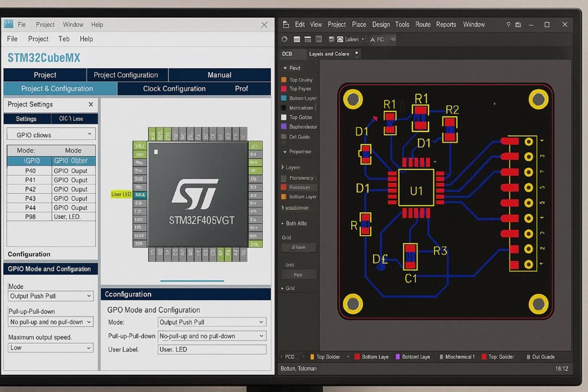
Task: Click the file icon in PCB editor menu bar
Action: (286, 25)
